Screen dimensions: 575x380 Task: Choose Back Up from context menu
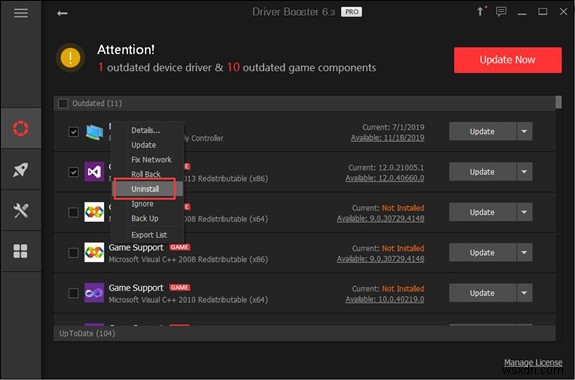(x=145, y=219)
